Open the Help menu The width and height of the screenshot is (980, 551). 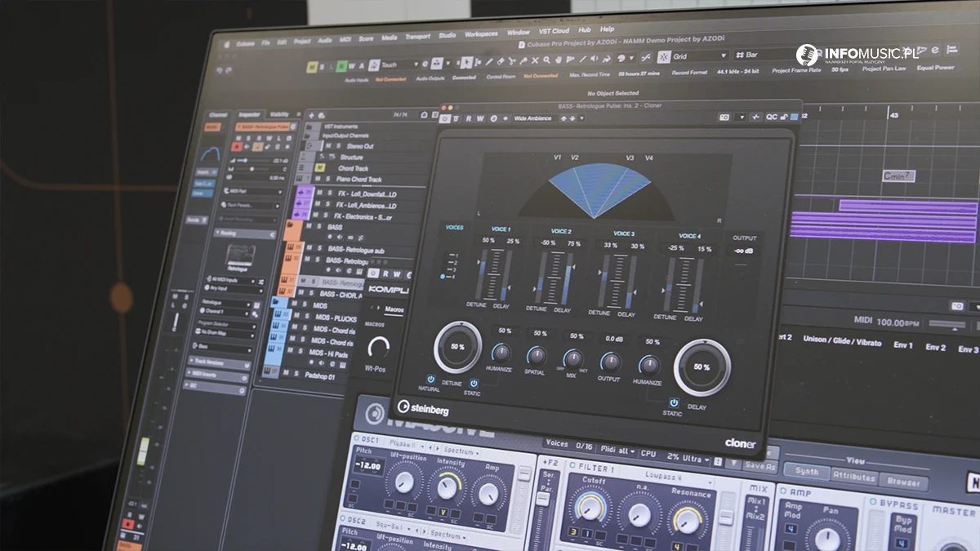pyautogui.click(x=608, y=30)
